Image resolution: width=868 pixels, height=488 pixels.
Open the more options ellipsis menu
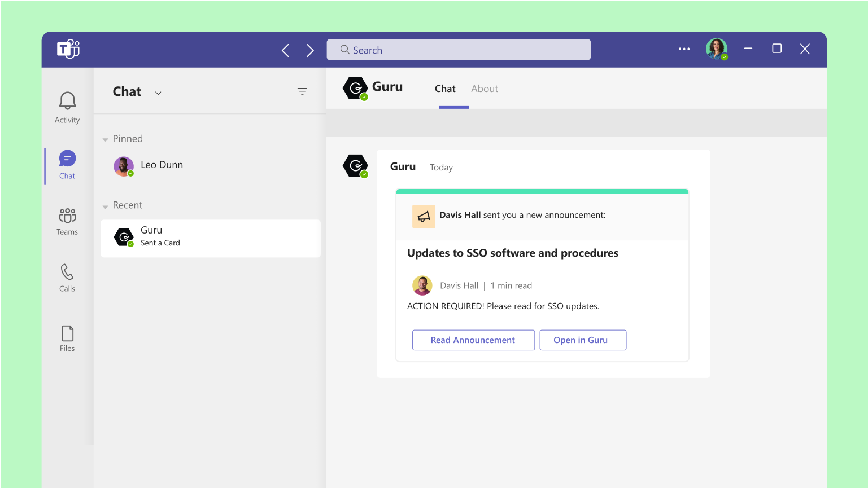pyautogui.click(x=684, y=49)
